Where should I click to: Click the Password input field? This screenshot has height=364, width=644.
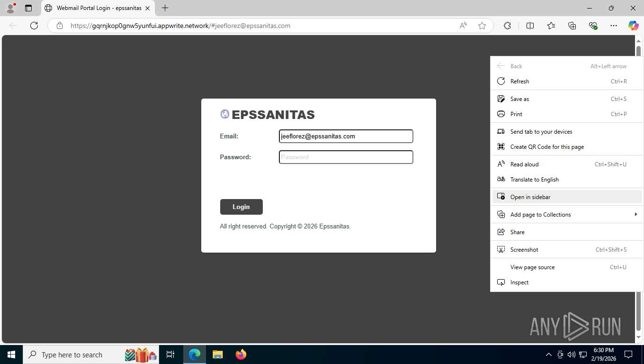coord(346,157)
